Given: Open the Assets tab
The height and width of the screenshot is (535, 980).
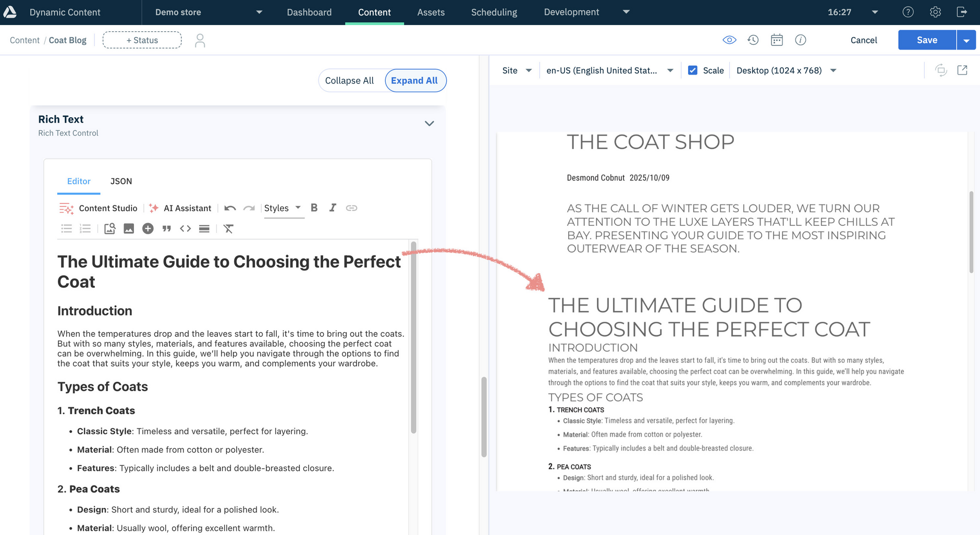Looking at the screenshot, I should (431, 12).
